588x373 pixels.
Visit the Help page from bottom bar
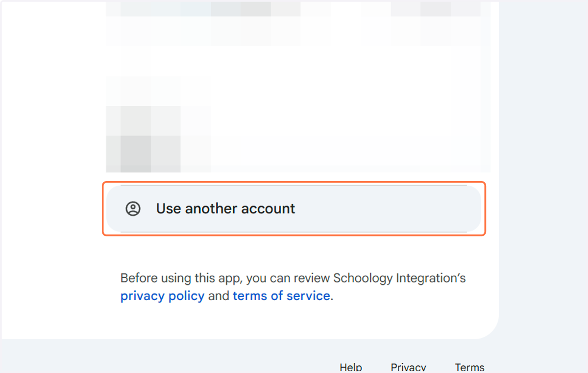click(351, 367)
